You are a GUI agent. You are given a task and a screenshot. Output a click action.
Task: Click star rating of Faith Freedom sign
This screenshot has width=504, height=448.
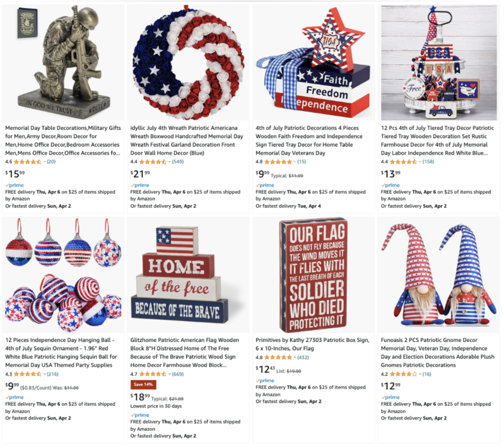pyautogui.click(x=278, y=162)
